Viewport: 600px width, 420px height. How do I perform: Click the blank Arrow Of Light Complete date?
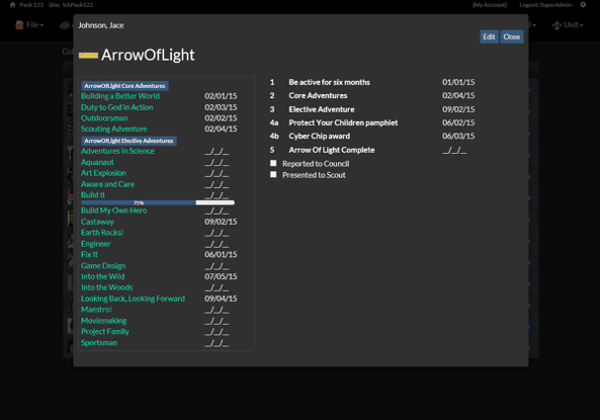(454, 151)
